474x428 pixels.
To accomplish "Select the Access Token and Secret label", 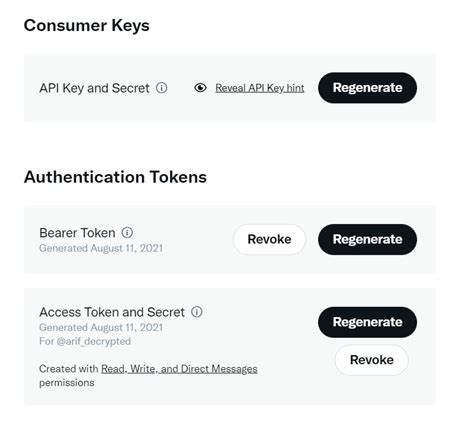I will point(112,312).
